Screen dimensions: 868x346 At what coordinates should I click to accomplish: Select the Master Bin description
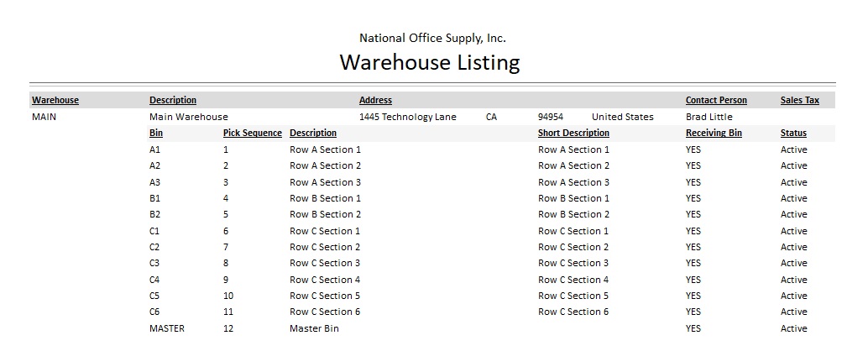pos(314,328)
